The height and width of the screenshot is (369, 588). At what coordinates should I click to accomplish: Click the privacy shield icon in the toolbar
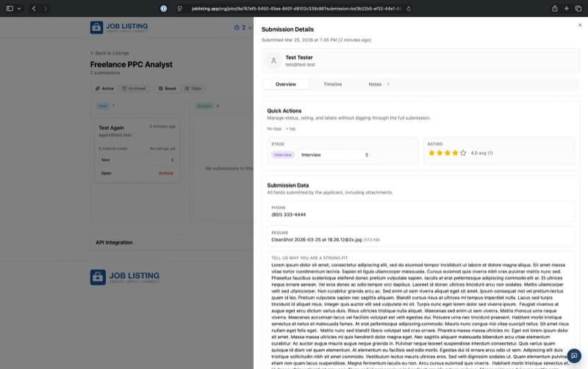coord(179,8)
